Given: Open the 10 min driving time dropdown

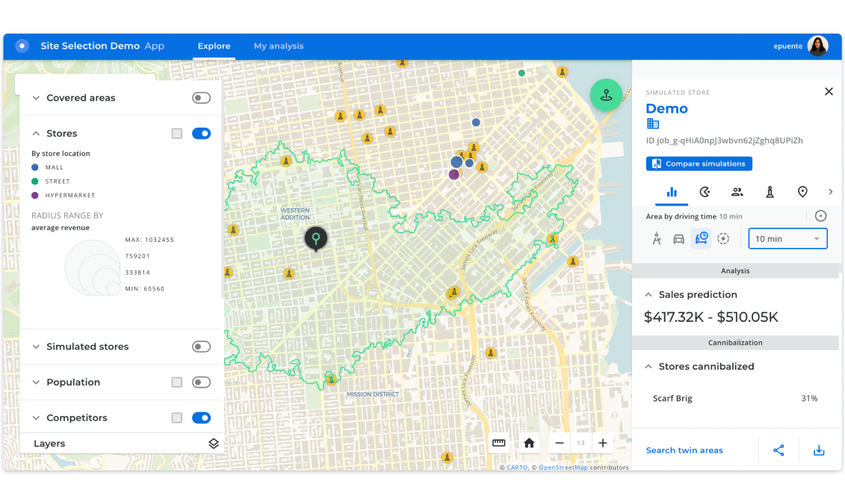Looking at the screenshot, I should click(787, 238).
